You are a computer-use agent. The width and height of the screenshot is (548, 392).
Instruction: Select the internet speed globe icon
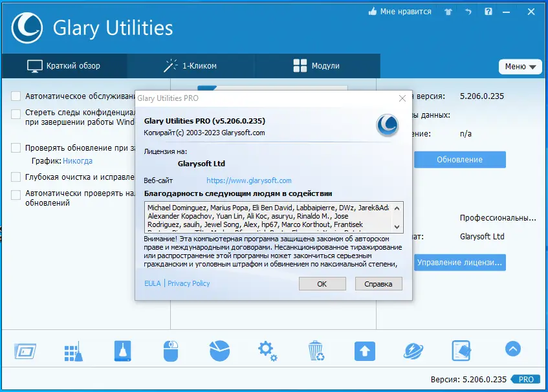[413, 349]
